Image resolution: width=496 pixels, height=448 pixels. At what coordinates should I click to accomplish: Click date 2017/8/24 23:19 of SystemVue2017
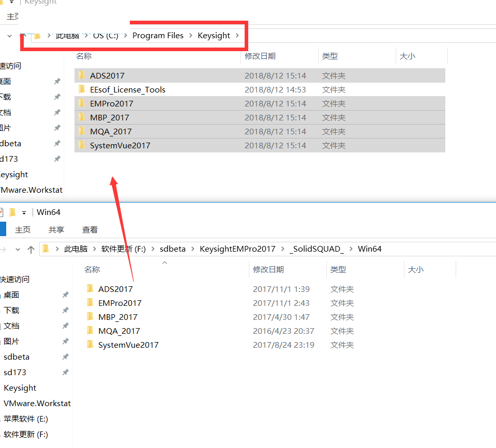(x=283, y=345)
